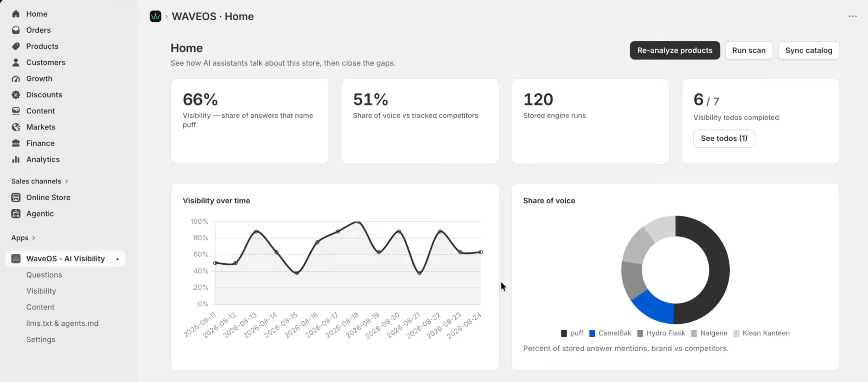Expand the Sales channels section
Image resolution: width=868 pixels, height=382 pixels.
40,181
